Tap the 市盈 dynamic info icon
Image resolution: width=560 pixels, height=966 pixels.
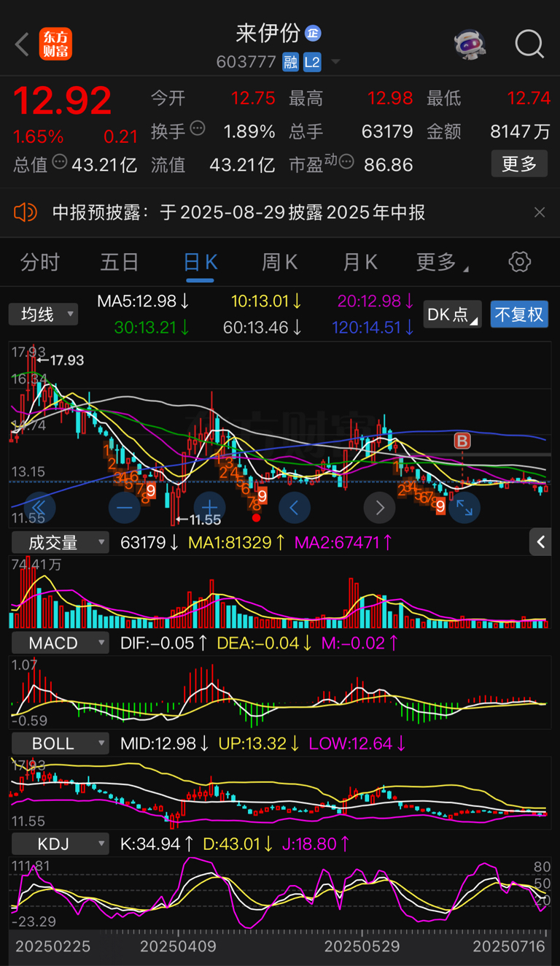(346, 162)
